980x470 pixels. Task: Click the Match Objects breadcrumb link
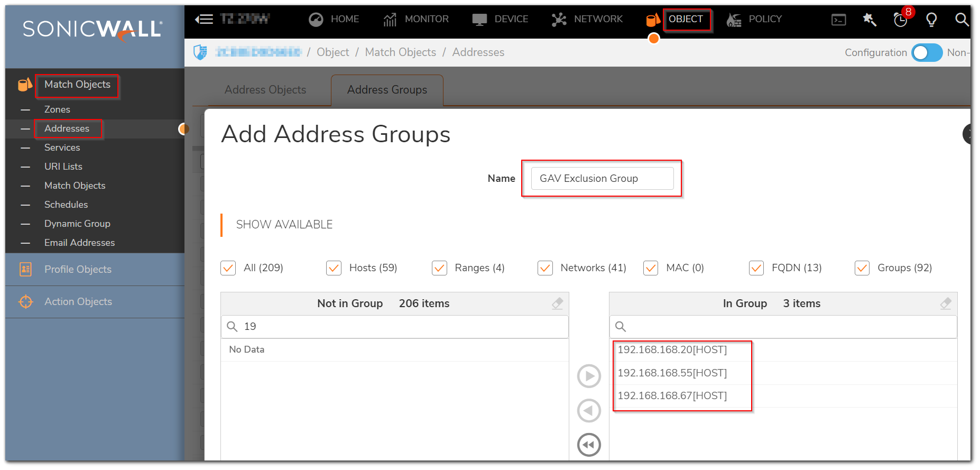coord(400,52)
